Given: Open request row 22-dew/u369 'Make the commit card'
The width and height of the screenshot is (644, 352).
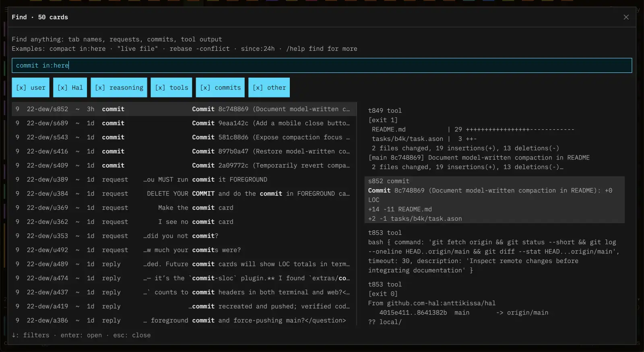Looking at the screenshot, I should (184, 208).
